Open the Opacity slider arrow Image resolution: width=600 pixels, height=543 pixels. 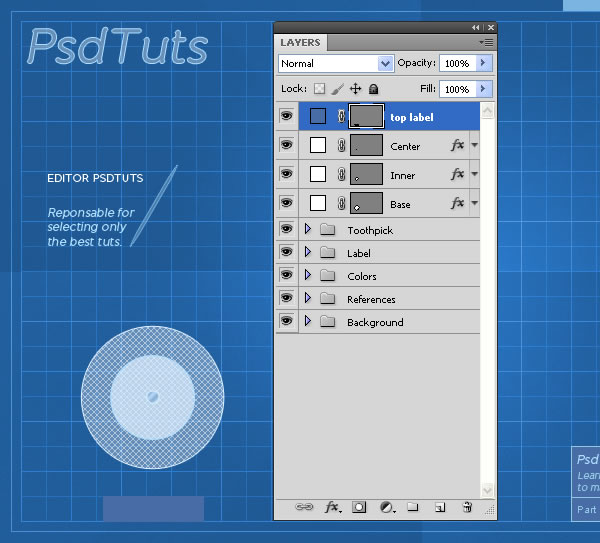tap(484, 63)
